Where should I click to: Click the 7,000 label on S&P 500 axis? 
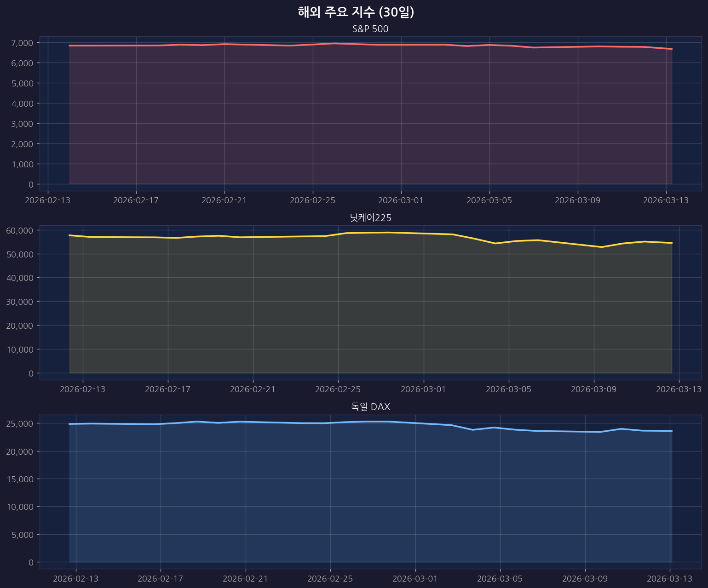[22, 43]
